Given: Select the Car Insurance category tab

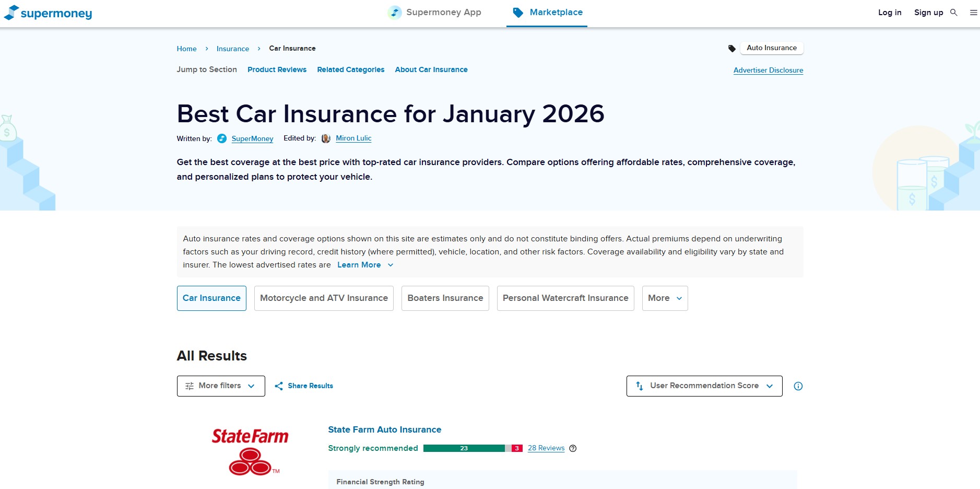Looking at the screenshot, I should tap(211, 298).
